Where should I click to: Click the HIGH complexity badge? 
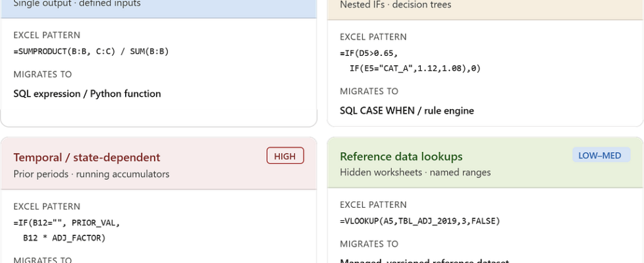pyautogui.click(x=285, y=156)
